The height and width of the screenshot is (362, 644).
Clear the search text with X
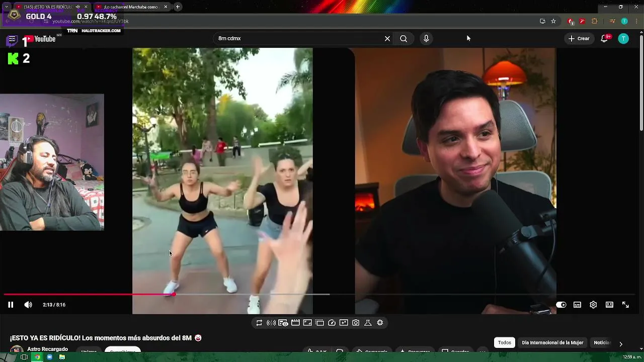click(387, 39)
